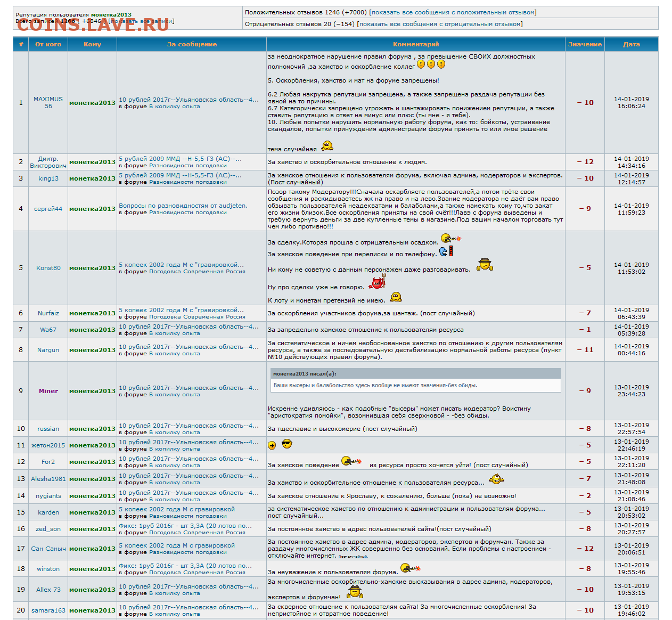Screen dimensions: 672x620
Task: Open winston user profile
Action: [48, 569]
